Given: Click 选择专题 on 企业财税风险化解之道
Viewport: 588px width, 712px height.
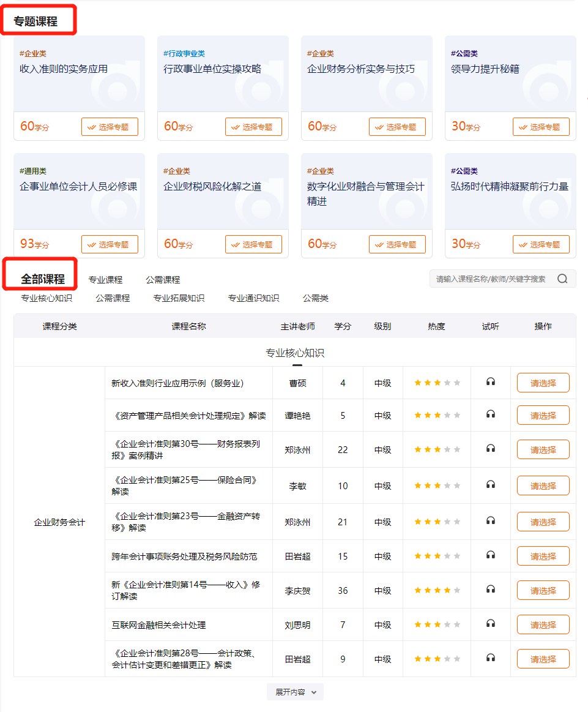Looking at the screenshot, I should (253, 244).
